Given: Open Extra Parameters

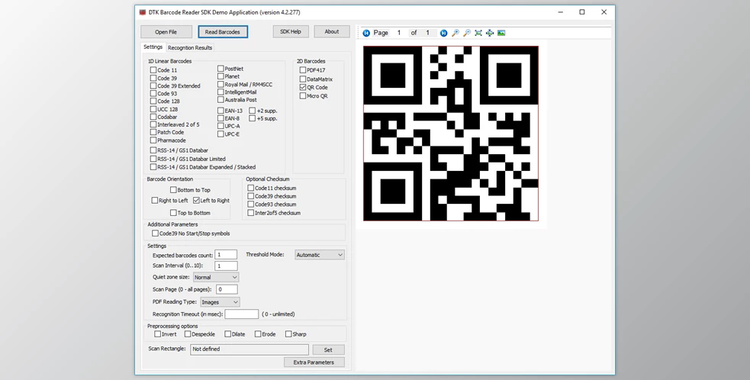Looking at the screenshot, I should [314, 362].
